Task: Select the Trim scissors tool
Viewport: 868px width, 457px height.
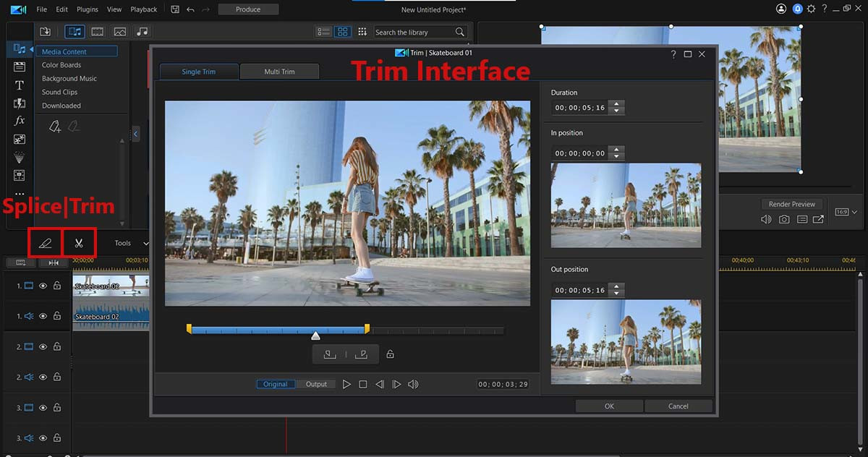Action: pos(80,243)
